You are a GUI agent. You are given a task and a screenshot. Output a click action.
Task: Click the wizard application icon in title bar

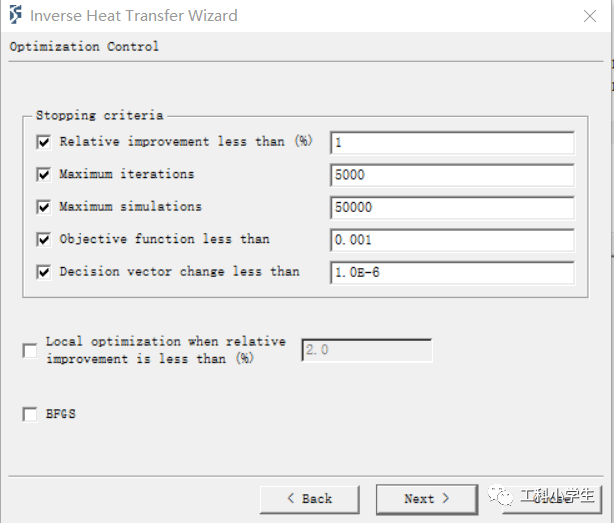pyautogui.click(x=16, y=15)
